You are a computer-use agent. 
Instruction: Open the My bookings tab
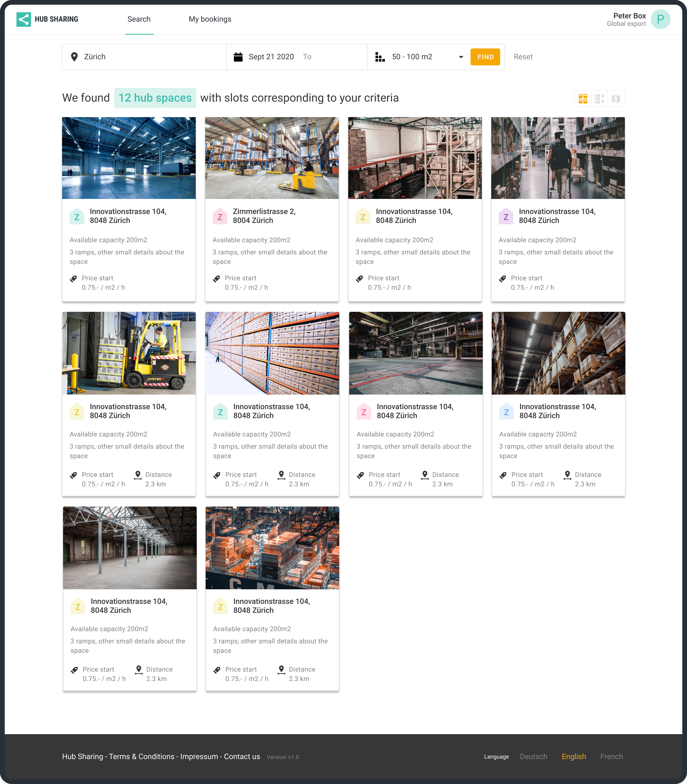point(210,19)
